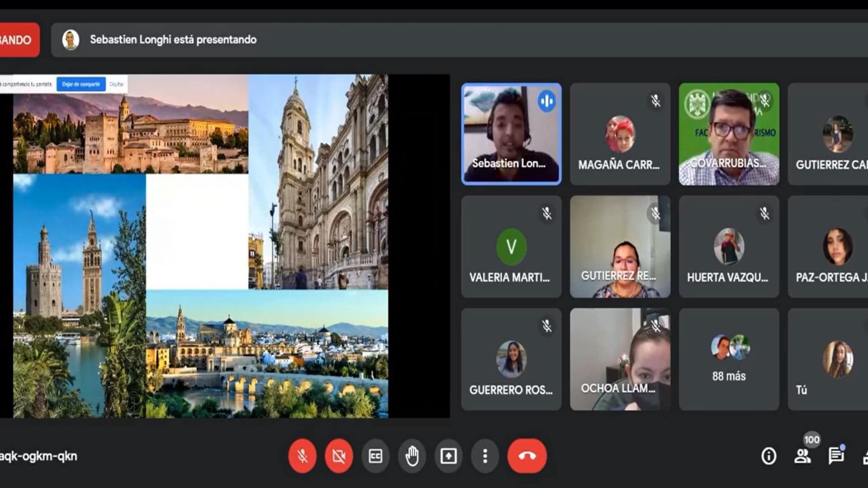Toggle the camera off button
Screen dimensions: 868x488
[x=339, y=456]
